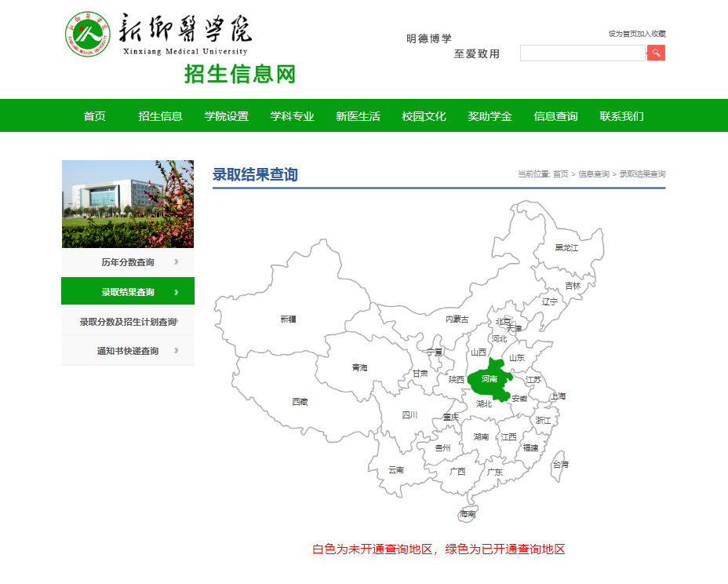Viewport: 728px width, 584px height.
Task: Click 首页 in the breadcrumb
Action: 560,173
